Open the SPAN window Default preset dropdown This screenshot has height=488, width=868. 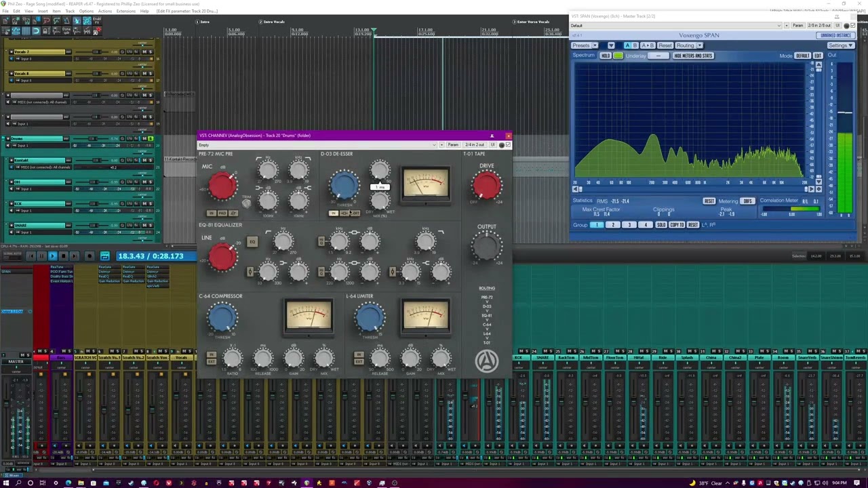pyautogui.click(x=675, y=26)
